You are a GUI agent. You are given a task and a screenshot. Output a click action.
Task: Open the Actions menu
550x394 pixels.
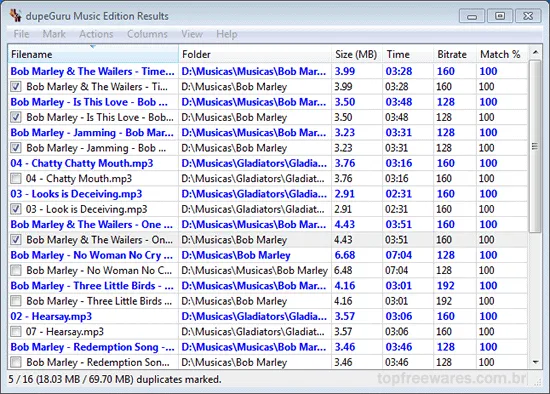click(x=96, y=34)
